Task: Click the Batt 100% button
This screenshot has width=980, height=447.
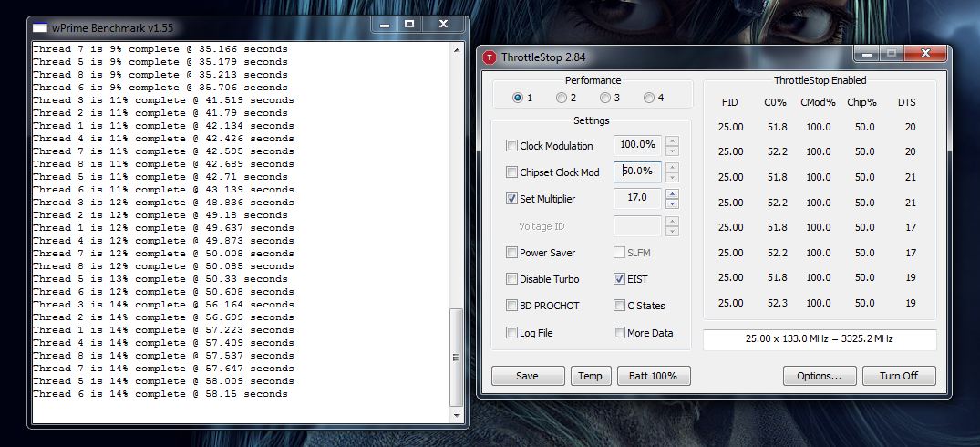Action: click(x=653, y=376)
